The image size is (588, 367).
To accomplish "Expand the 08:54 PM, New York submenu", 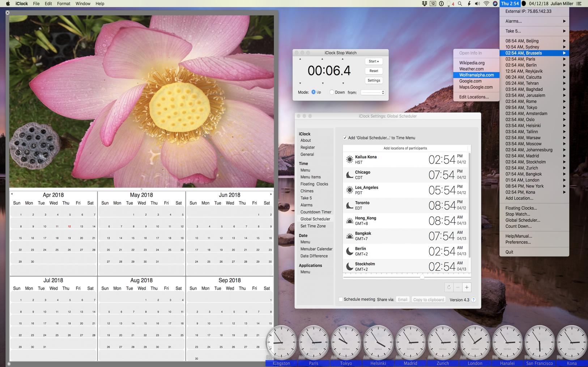I will [534, 186].
